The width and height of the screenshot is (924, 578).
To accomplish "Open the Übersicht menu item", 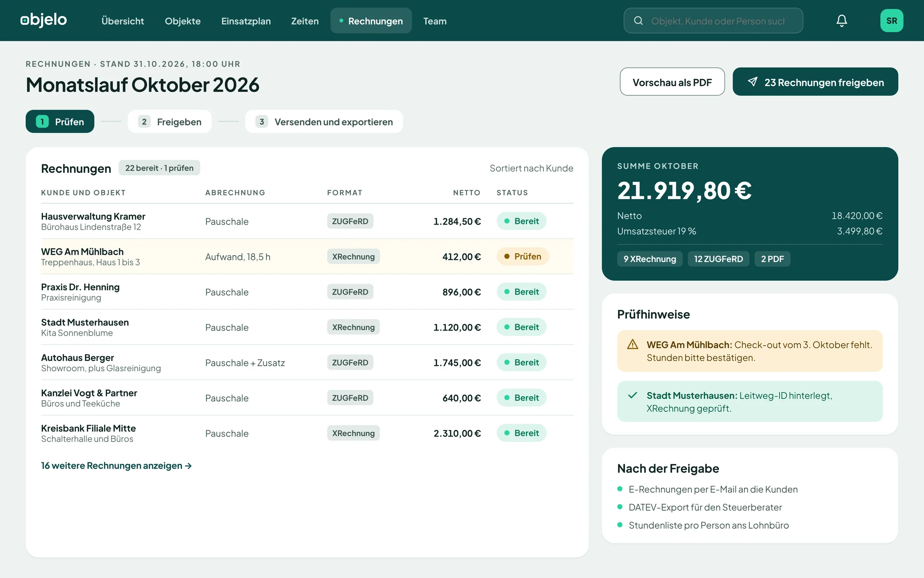I will 123,21.
